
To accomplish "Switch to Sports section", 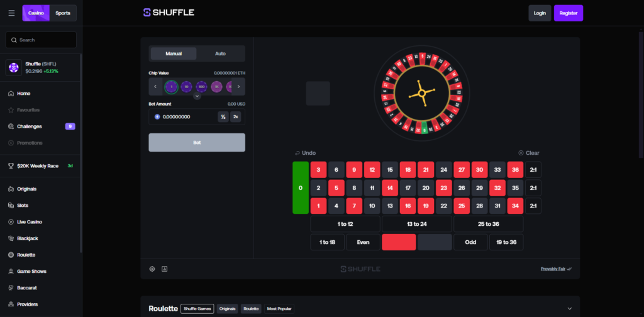I will tap(63, 13).
